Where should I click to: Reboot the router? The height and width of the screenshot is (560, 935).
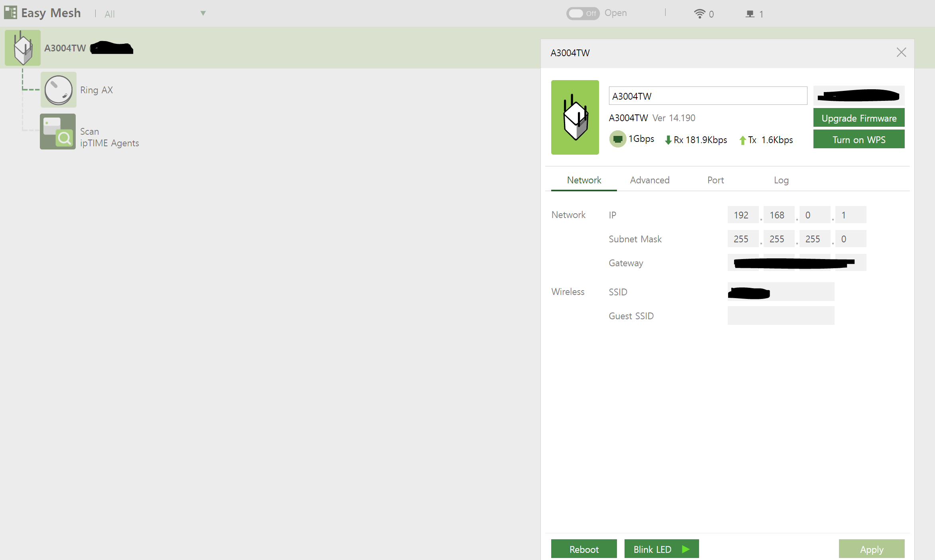point(584,549)
